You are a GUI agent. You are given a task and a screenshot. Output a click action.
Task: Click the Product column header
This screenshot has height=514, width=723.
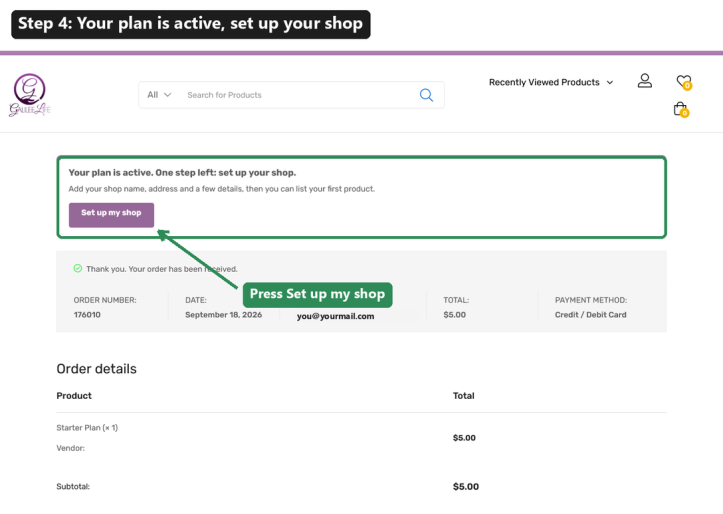pyautogui.click(x=74, y=396)
